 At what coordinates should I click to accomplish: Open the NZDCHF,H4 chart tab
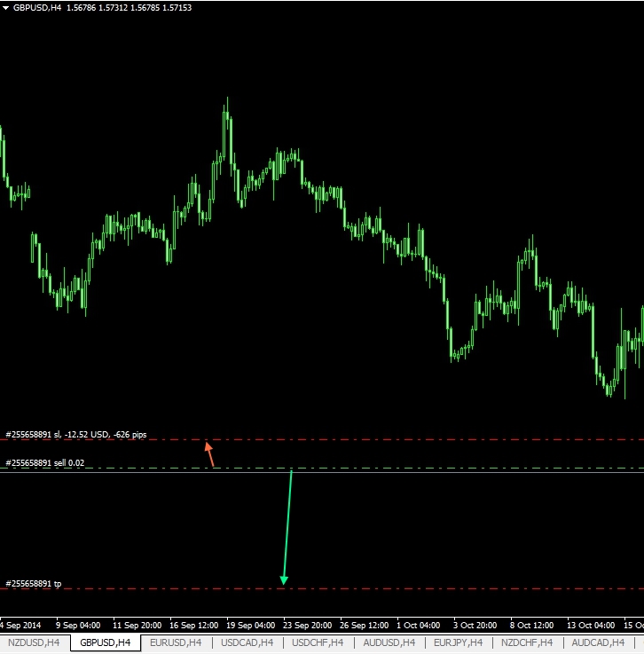(527, 642)
